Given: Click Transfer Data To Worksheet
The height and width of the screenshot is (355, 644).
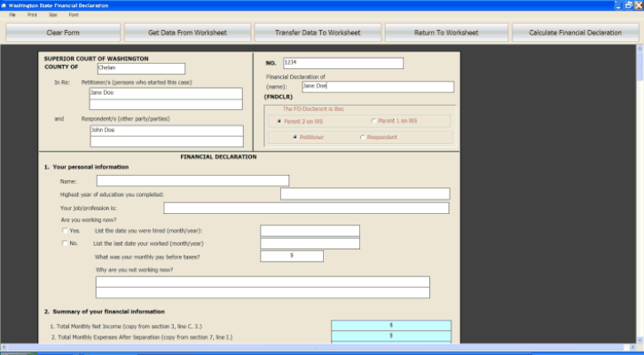Looking at the screenshot, I should (318, 33).
